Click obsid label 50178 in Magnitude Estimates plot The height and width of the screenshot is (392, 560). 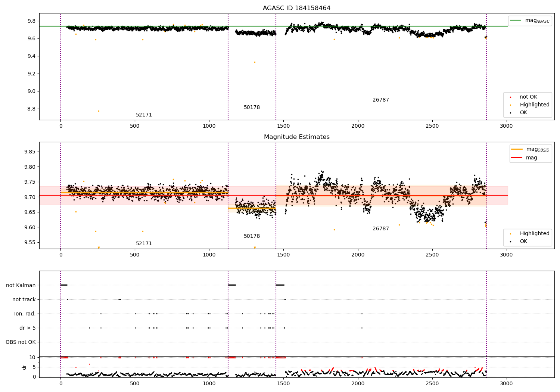coord(252,236)
